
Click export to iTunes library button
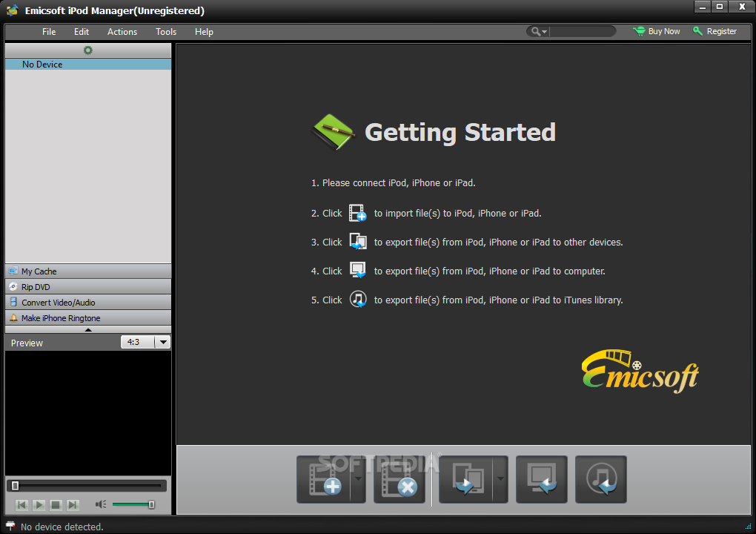pos(600,479)
